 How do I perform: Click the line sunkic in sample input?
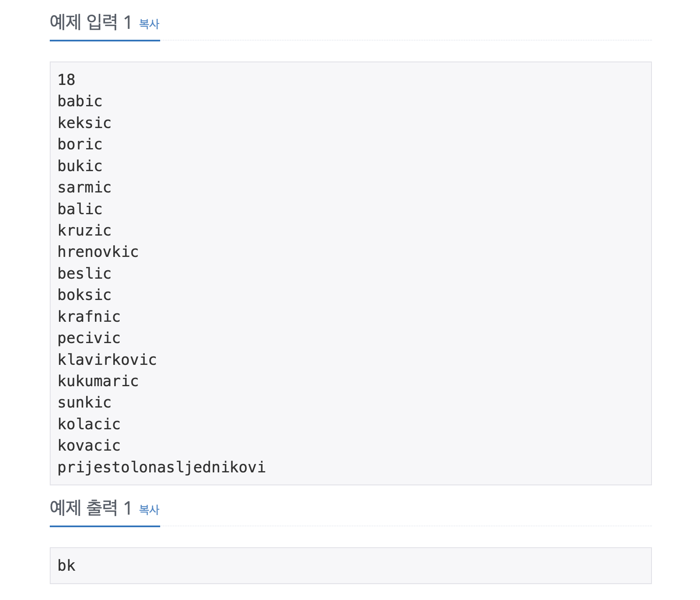pos(84,403)
